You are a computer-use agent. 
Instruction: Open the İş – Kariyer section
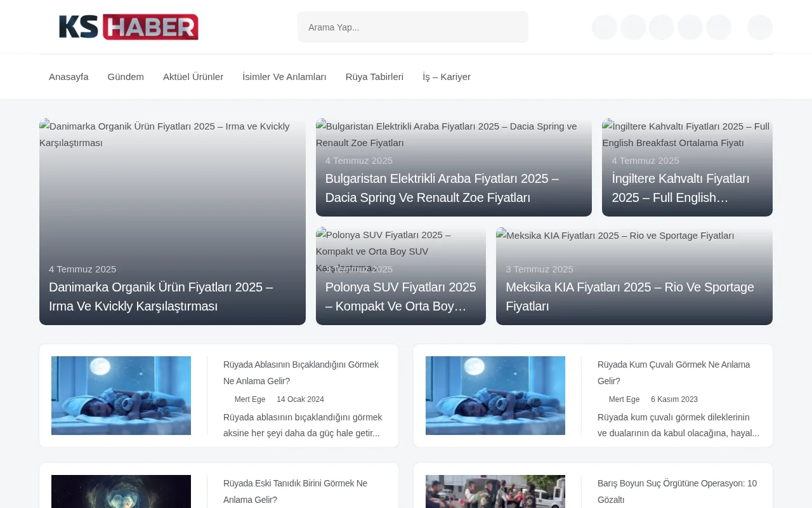[447, 76]
